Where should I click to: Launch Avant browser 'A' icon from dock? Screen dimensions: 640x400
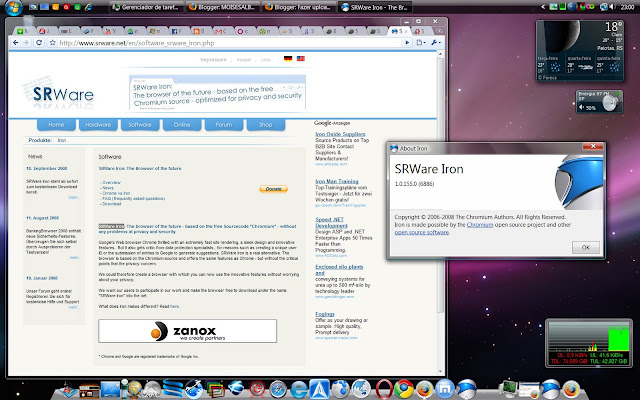[319, 389]
